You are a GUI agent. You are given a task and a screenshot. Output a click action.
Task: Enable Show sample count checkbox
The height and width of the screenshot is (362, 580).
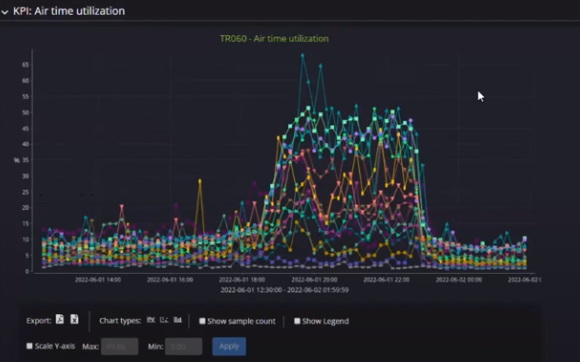[202, 321]
